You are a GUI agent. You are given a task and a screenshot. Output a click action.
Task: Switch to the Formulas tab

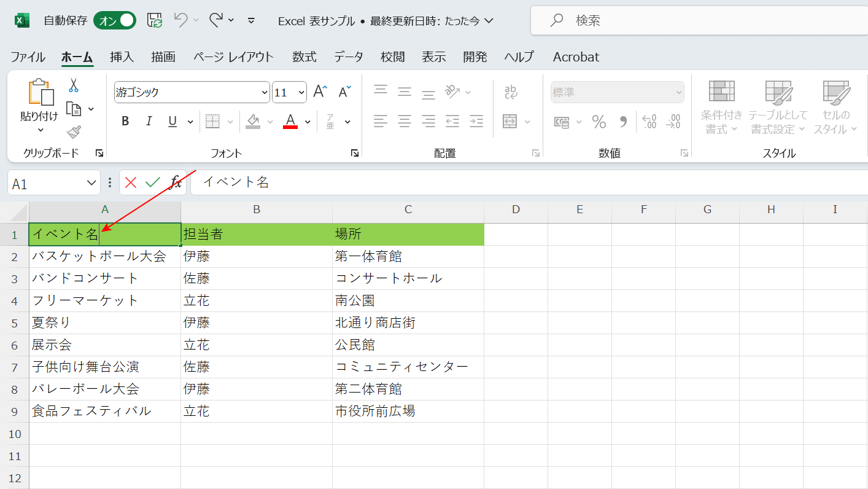304,57
